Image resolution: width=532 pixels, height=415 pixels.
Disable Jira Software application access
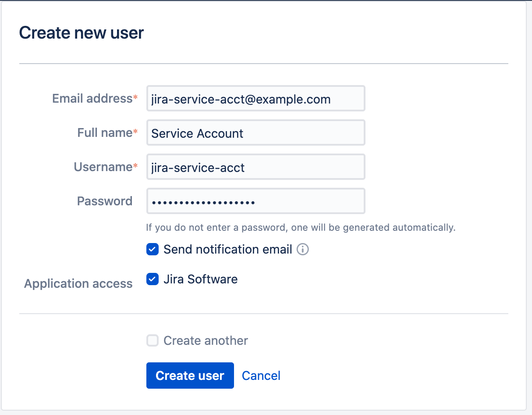tap(152, 279)
